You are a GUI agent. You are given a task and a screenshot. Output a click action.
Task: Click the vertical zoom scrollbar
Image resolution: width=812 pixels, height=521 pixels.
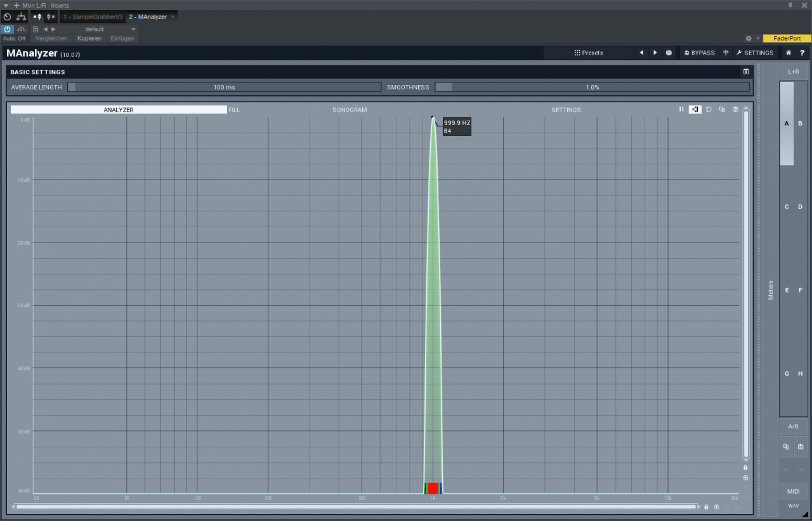coord(746,284)
